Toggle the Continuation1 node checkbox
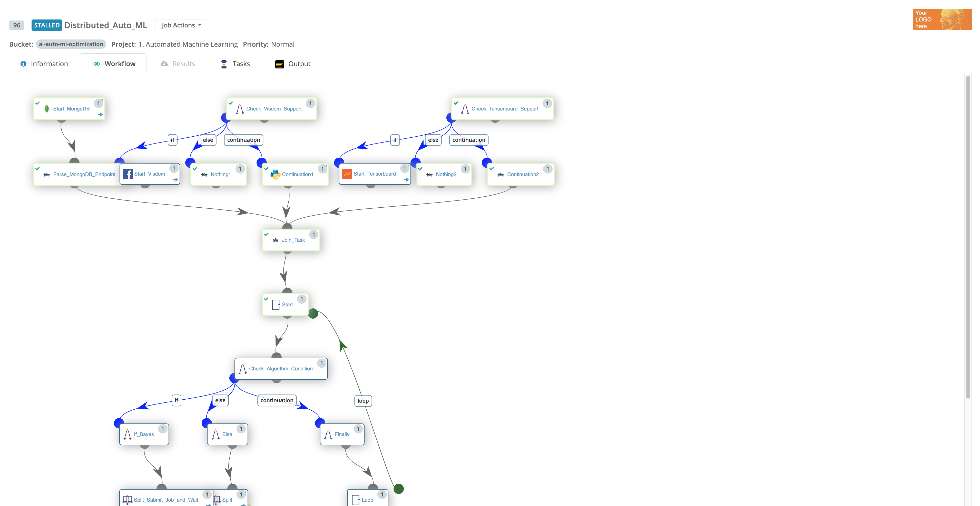The width and height of the screenshot is (980, 506). tap(267, 168)
